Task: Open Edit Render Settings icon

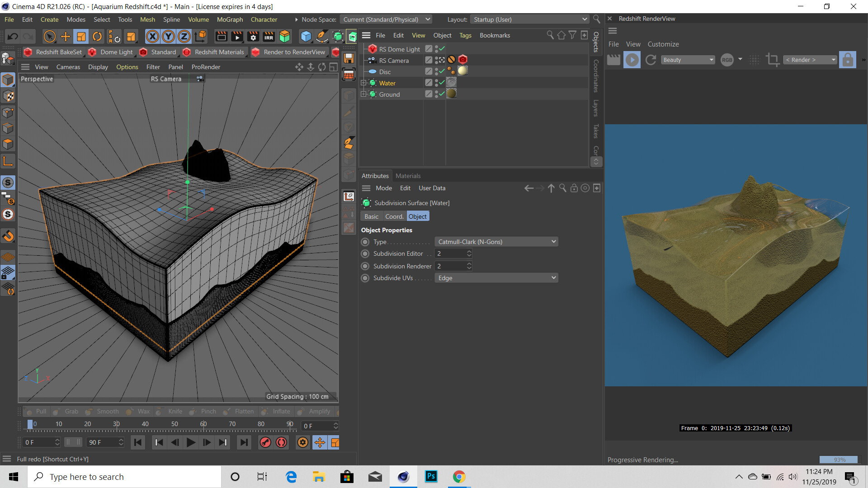Action: coord(253,36)
